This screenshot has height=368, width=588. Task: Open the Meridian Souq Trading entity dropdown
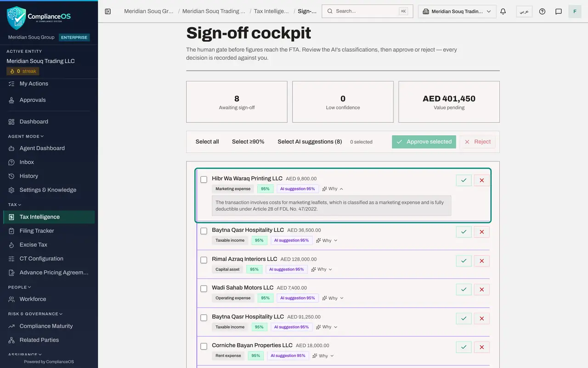pyautogui.click(x=457, y=11)
